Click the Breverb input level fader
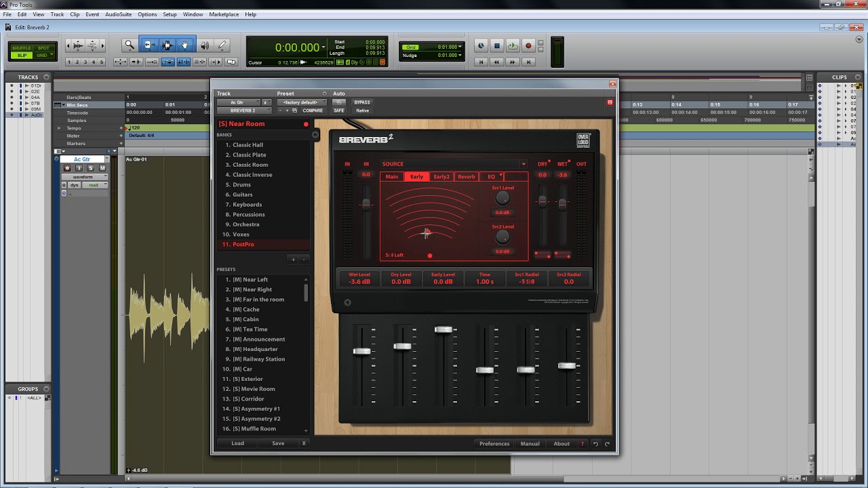The height and width of the screenshot is (488, 868). click(x=366, y=204)
